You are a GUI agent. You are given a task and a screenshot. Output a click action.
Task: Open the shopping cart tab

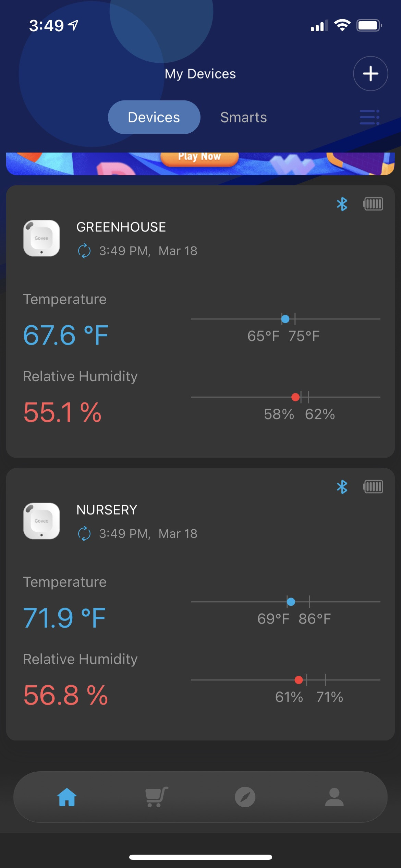[x=156, y=797]
